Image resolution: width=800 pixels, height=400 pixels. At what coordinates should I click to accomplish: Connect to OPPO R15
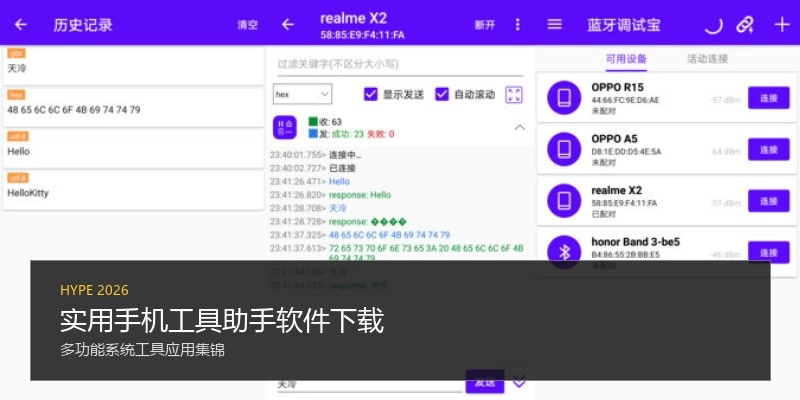768,98
